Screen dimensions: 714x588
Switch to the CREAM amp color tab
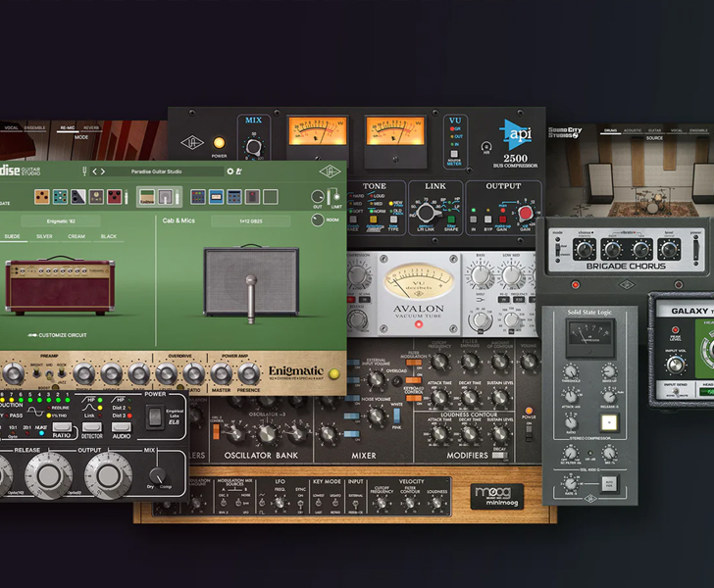pos(76,236)
